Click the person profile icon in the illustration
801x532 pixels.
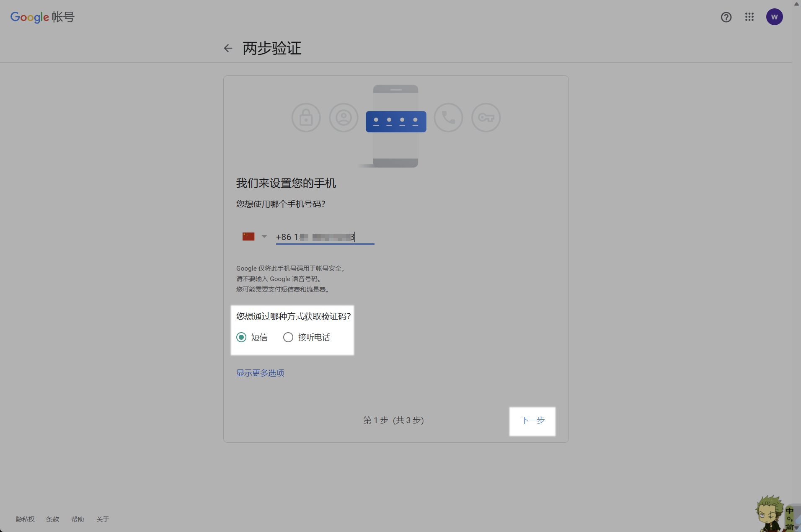[344, 118]
